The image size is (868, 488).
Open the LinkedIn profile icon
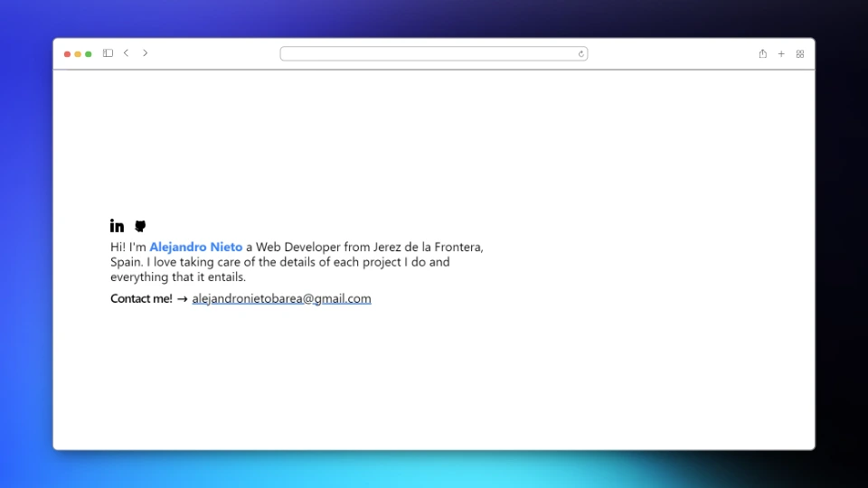[x=117, y=226]
